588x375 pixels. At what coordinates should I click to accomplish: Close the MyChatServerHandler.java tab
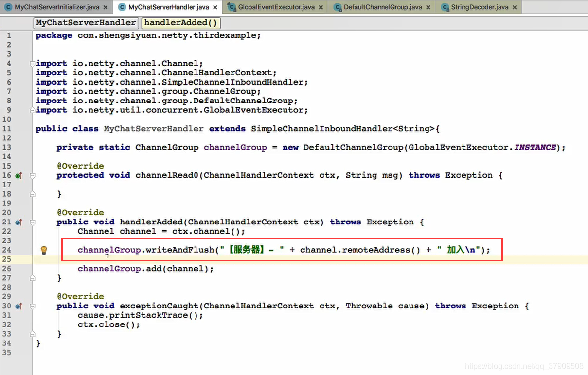tap(214, 8)
